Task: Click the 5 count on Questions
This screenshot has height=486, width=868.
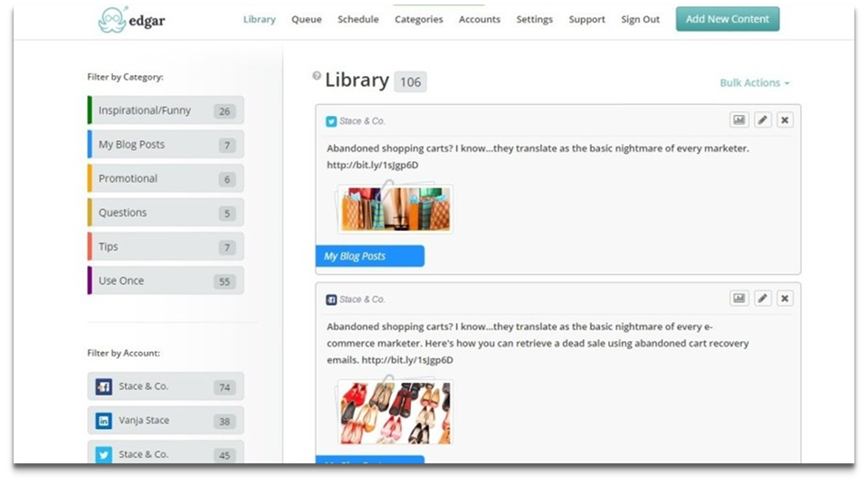Action: [226, 214]
